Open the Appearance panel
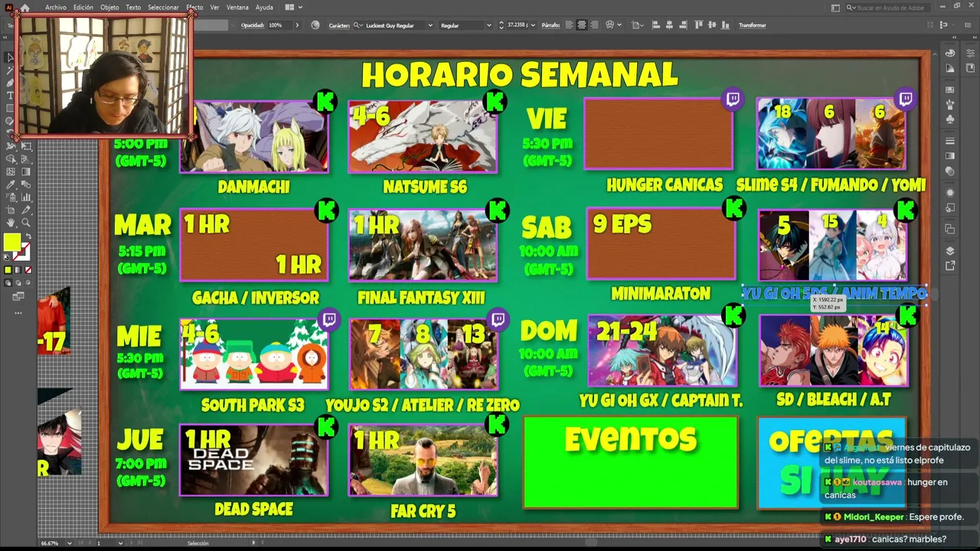980x551 pixels. pos(950,193)
